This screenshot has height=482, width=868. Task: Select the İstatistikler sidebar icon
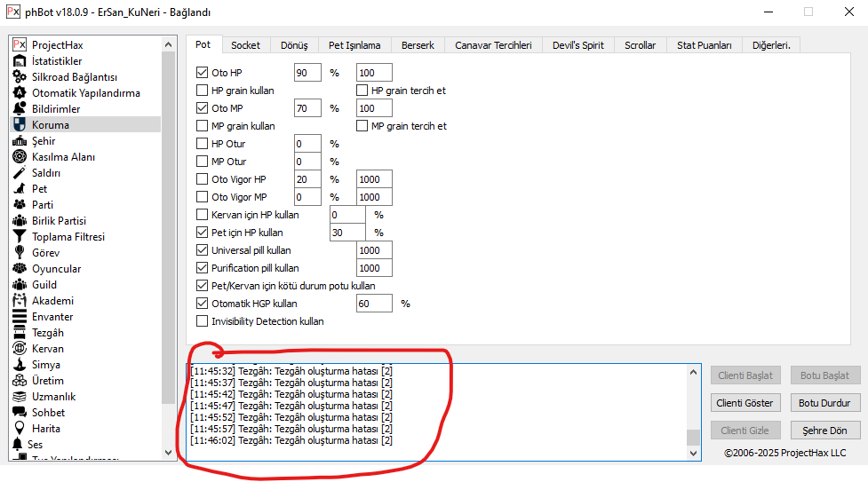tap(20, 61)
